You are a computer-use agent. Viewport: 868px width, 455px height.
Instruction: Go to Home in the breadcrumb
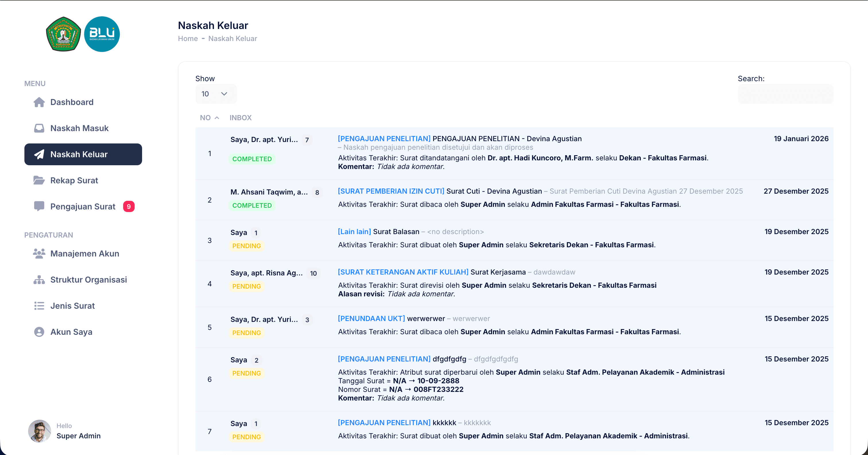point(188,38)
